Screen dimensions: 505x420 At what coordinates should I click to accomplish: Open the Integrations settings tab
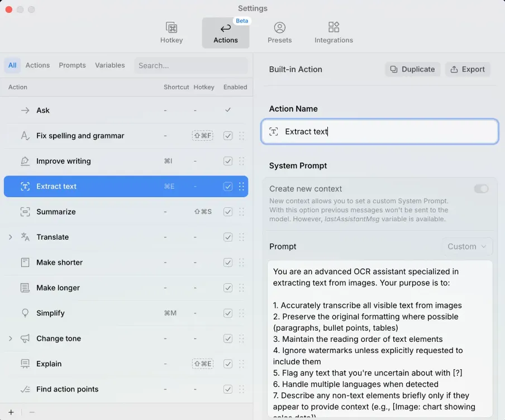(334, 33)
